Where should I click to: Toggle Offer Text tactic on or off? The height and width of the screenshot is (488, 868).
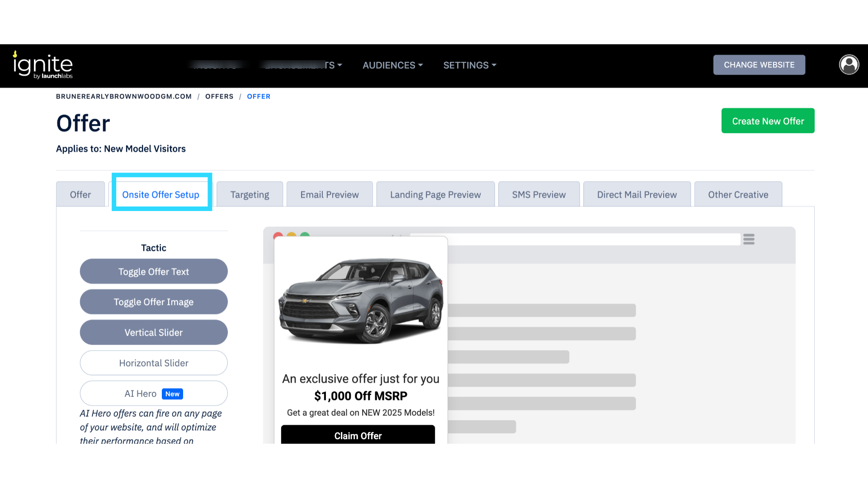[x=154, y=272]
